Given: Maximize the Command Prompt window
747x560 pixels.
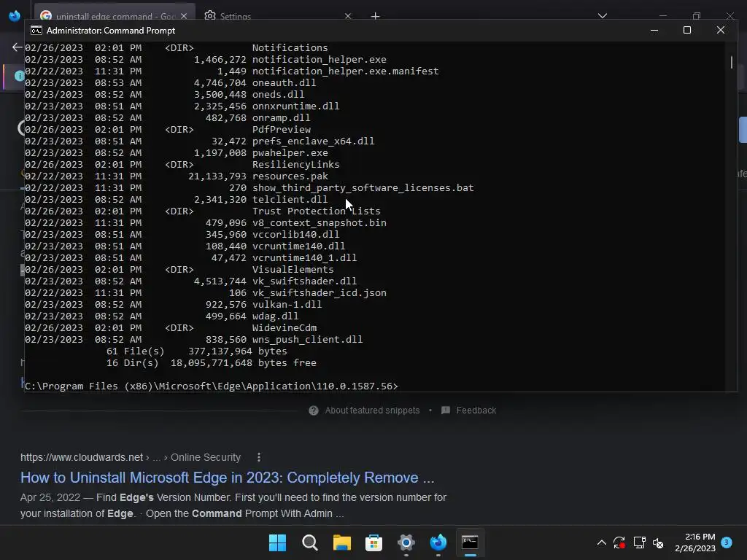Looking at the screenshot, I should (687, 30).
